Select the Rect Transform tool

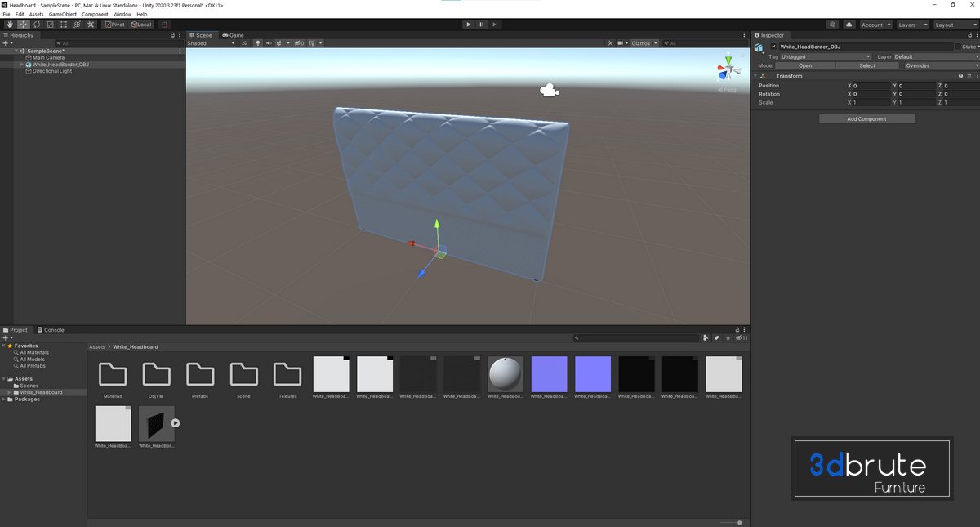[x=65, y=25]
